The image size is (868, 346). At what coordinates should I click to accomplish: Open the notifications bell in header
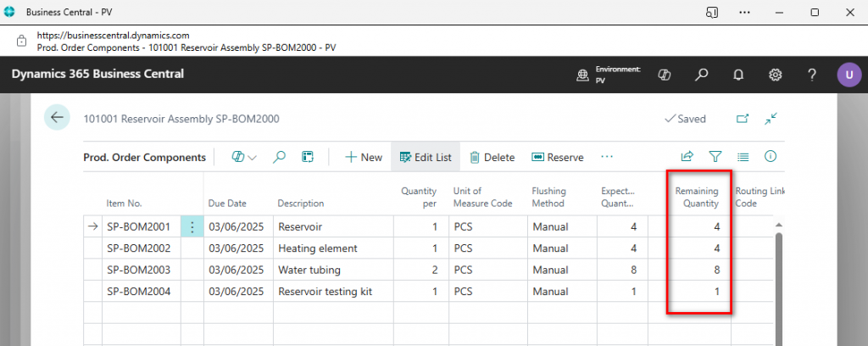pos(738,75)
